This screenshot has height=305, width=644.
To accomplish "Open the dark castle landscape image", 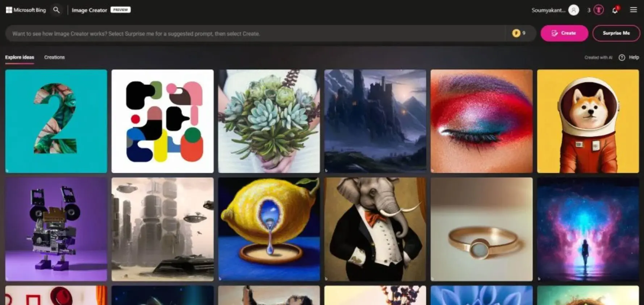I will [x=375, y=121].
